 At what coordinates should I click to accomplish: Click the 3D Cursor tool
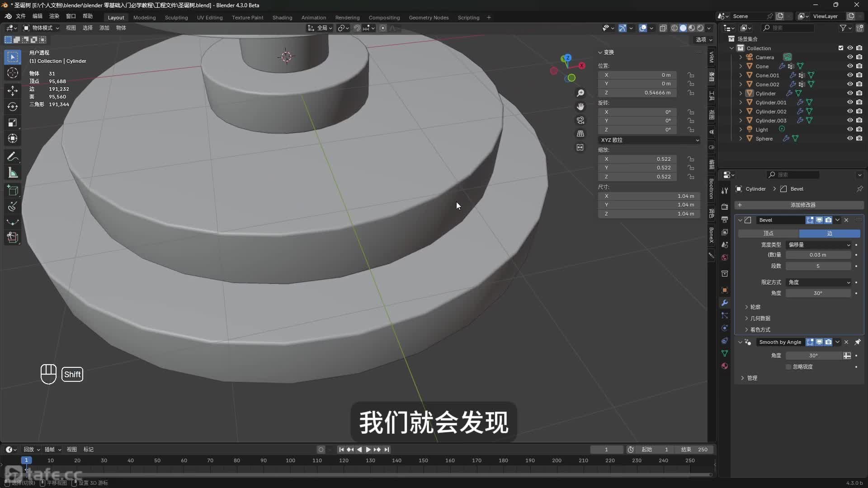click(13, 73)
